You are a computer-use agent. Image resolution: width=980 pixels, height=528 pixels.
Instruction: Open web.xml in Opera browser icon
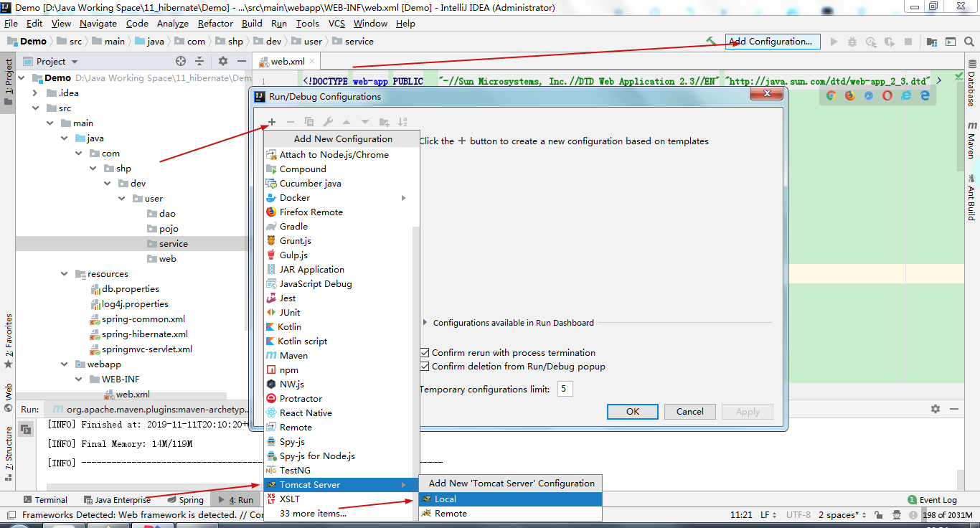(887, 95)
